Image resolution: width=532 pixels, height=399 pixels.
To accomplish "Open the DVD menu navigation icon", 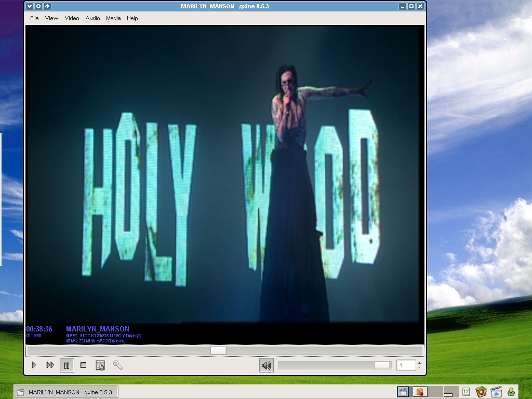I will click(100, 365).
